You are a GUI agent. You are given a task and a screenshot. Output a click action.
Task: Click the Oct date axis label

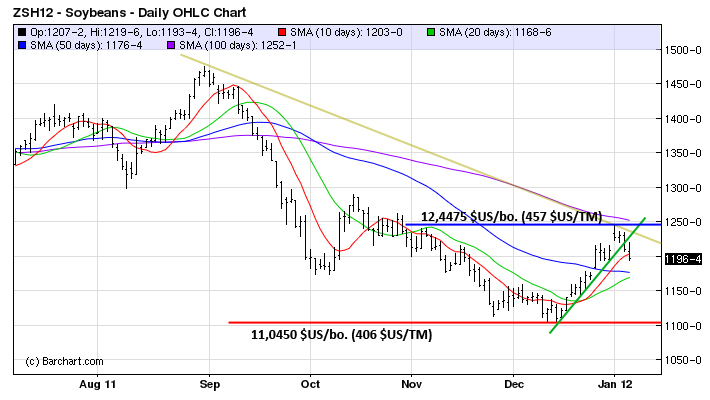point(310,383)
